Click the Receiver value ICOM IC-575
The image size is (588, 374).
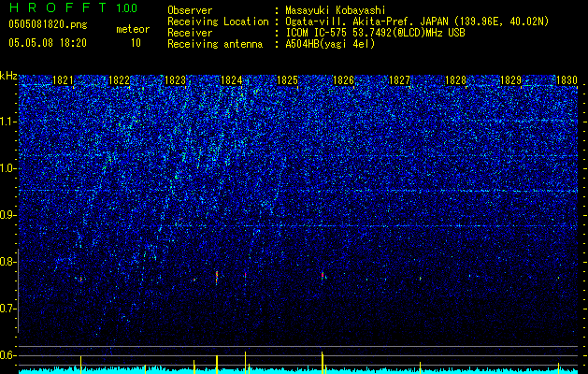tap(318, 33)
